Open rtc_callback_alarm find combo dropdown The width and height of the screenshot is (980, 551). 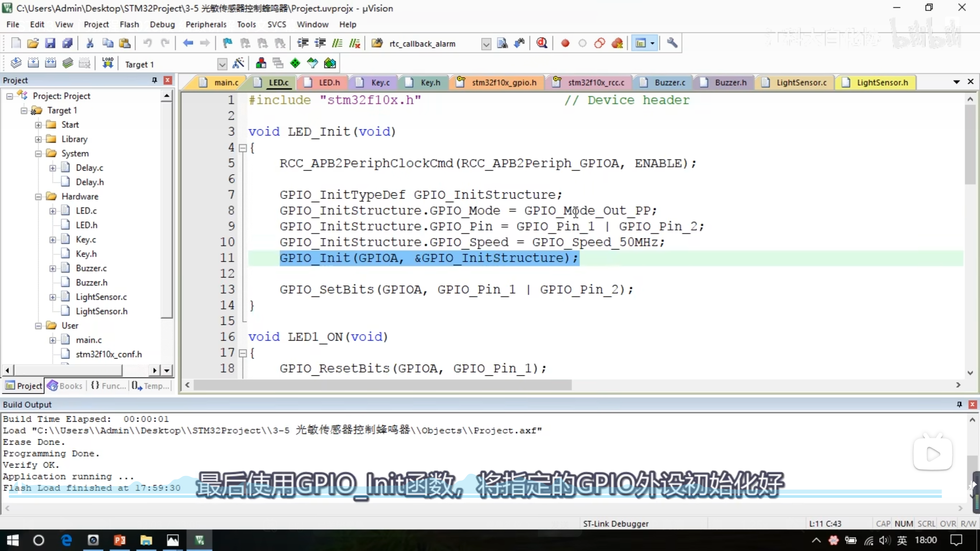coord(486,44)
